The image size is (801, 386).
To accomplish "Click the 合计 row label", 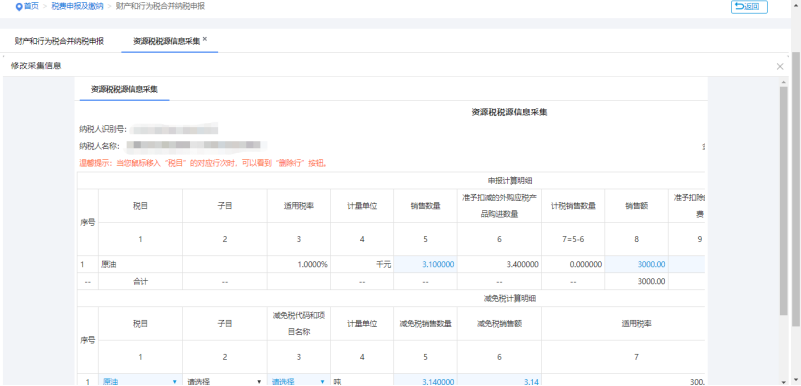I will coord(140,281).
